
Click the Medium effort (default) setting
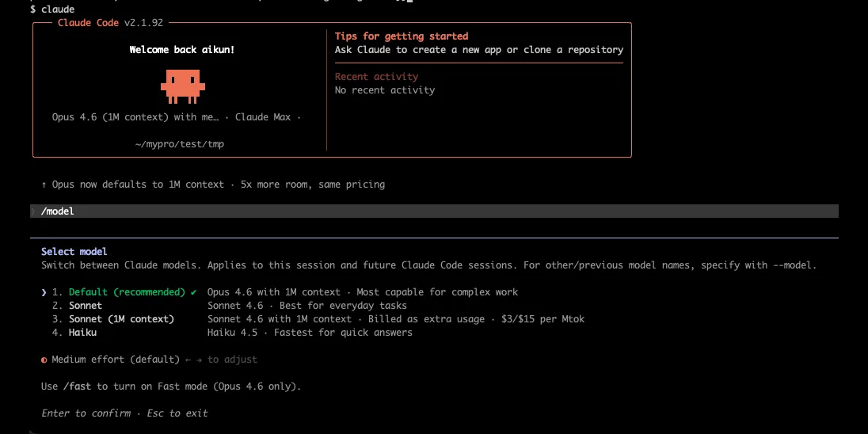pos(116,360)
